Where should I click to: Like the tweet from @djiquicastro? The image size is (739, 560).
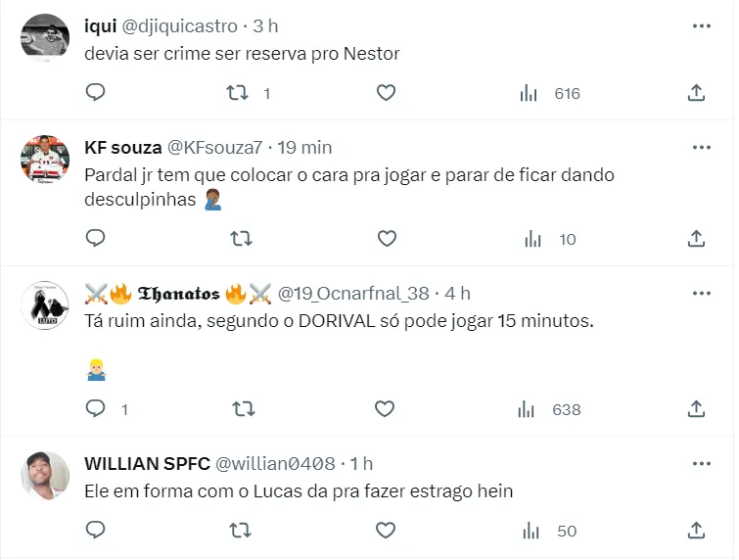(386, 93)
